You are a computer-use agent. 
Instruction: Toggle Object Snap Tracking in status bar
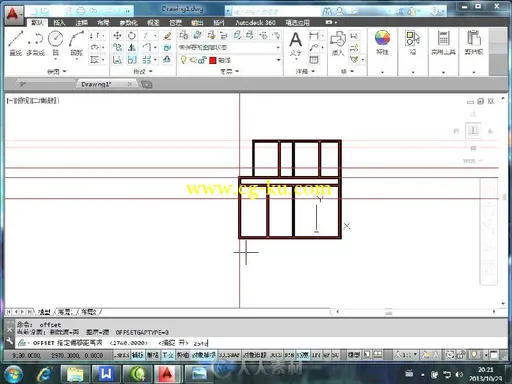pyautogui.click(x=255, y=355)
